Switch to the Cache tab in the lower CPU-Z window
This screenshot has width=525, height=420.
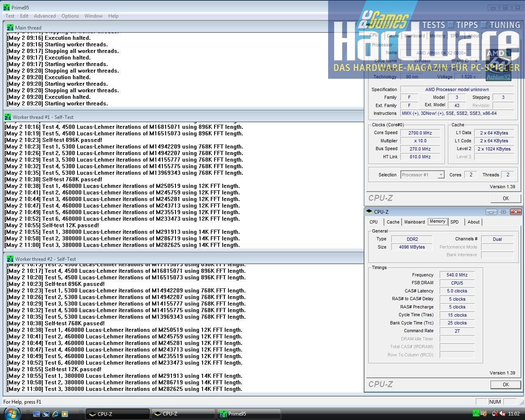click(393, 222)
